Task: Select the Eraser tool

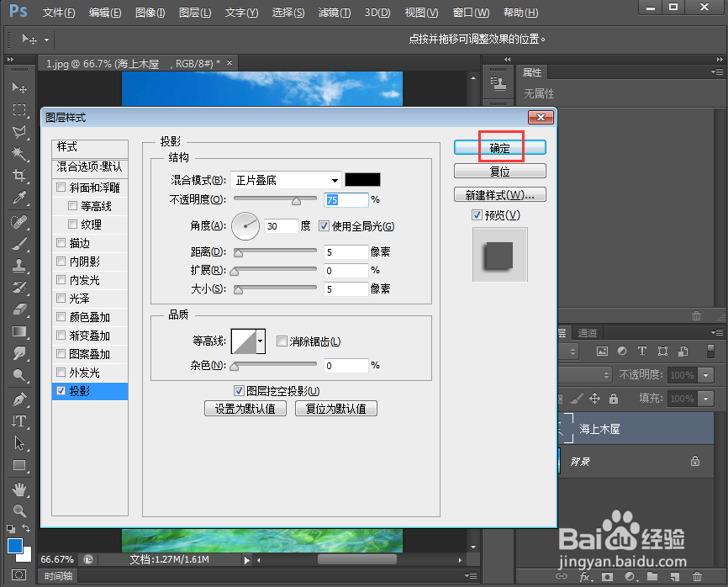Action: (19, 309)
